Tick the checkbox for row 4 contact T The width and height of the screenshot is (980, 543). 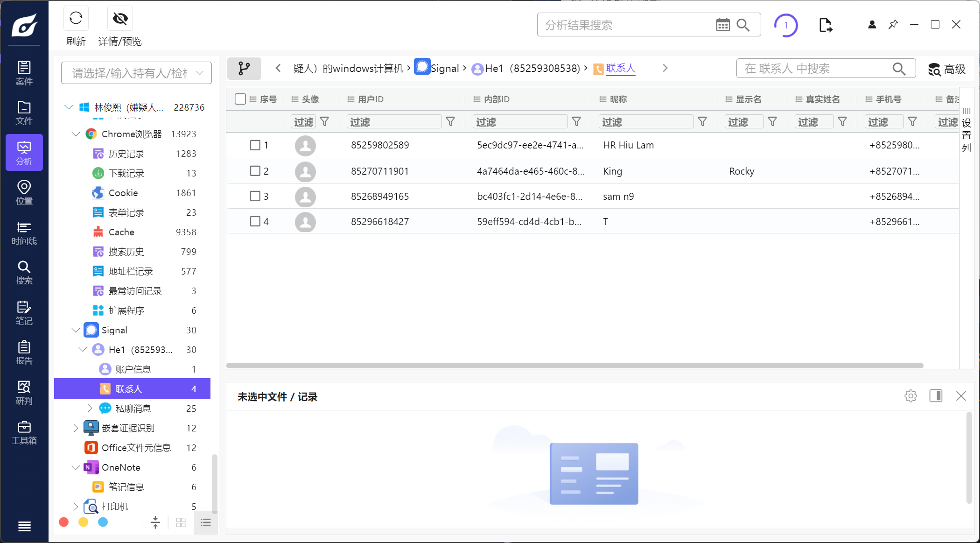click(255, 221)
